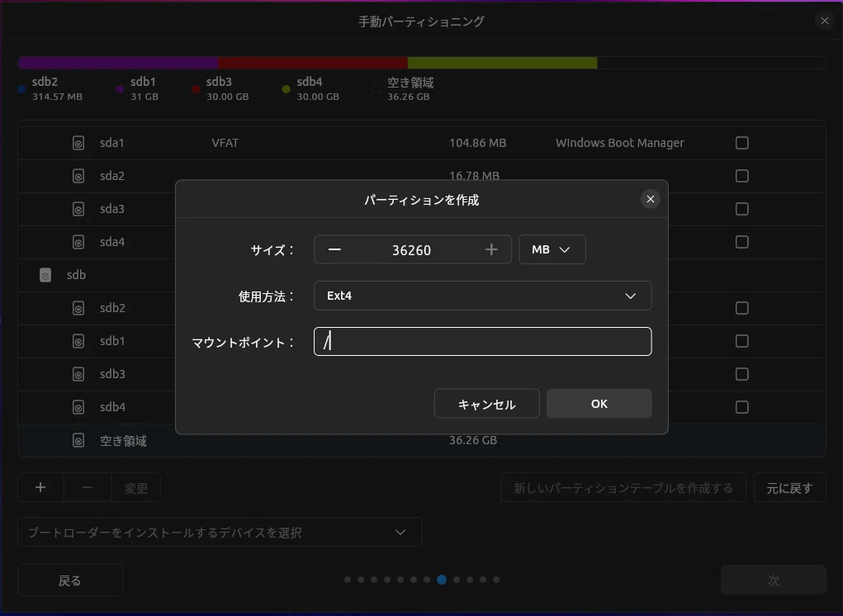843x616 pixels.
Task: Click the 空き領域 row disk icon
Action: click(x=78, y=441)
